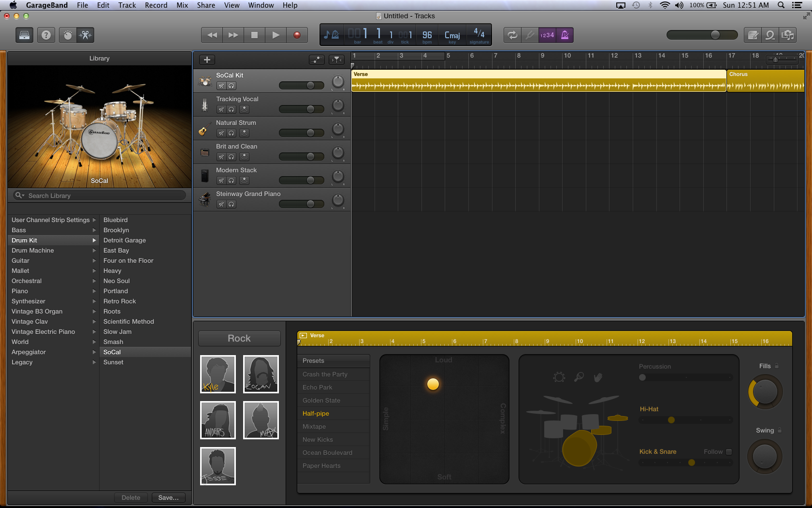
Task: Toggle track automation button in header
Action: click(x=317, y=60)
